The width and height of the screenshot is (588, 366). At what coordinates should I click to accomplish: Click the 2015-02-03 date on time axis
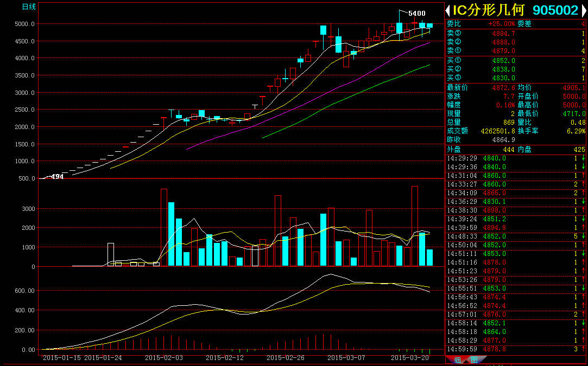(x=164, y=358)
